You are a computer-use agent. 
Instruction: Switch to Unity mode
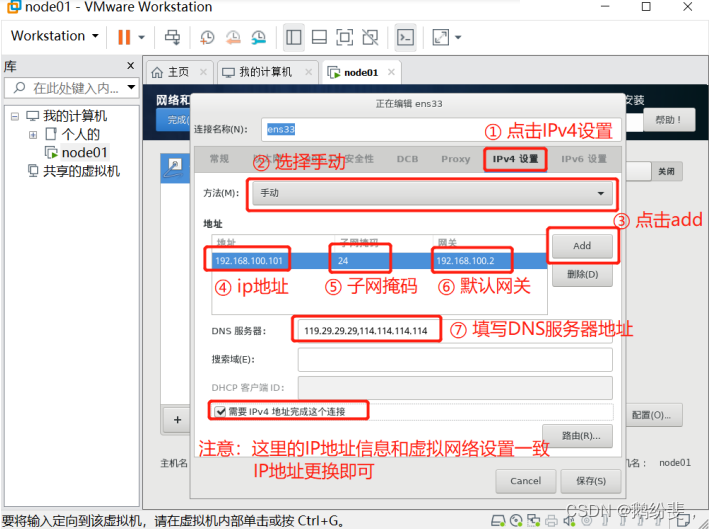pos(370,37)
